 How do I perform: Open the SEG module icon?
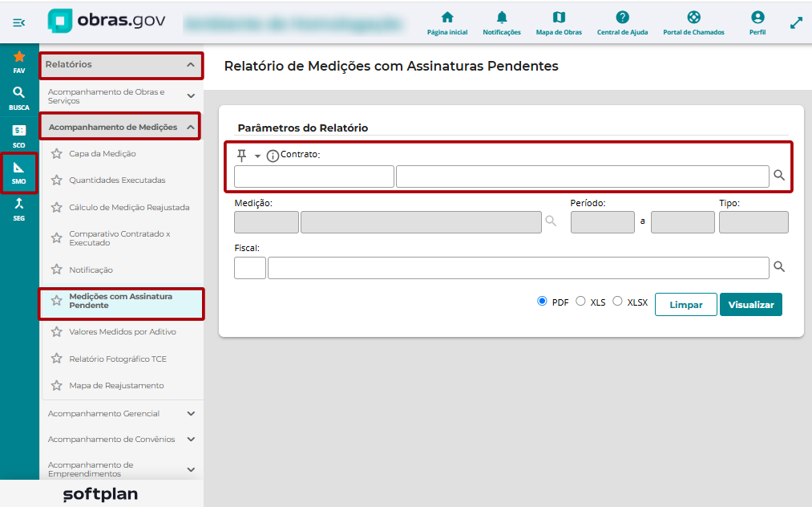[19, 209]
